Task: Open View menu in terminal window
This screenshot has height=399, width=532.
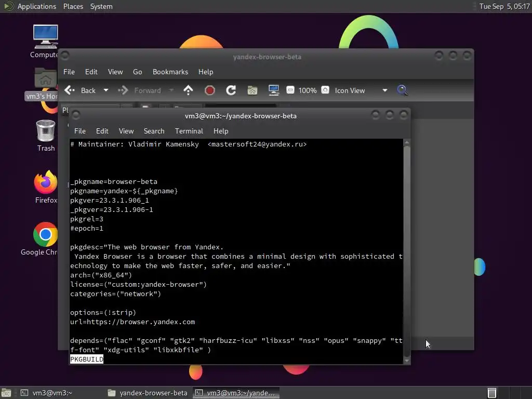Action: pyautogui.click(x=126, y=131)
